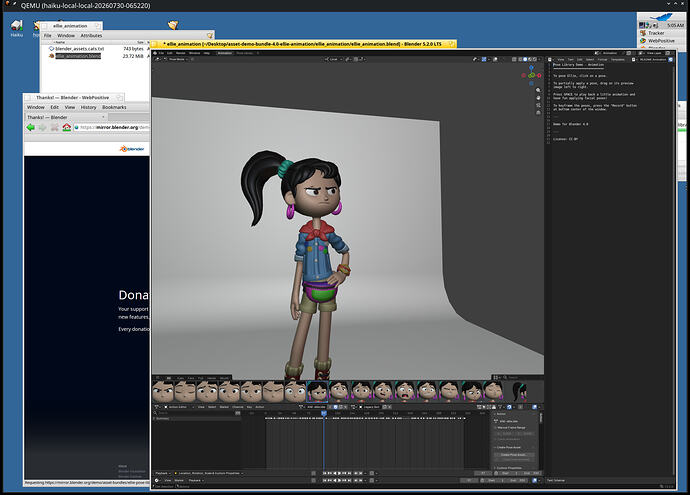Click the Back arrow in WebPositive
690x495 pixels.
(x=30, y=127)
